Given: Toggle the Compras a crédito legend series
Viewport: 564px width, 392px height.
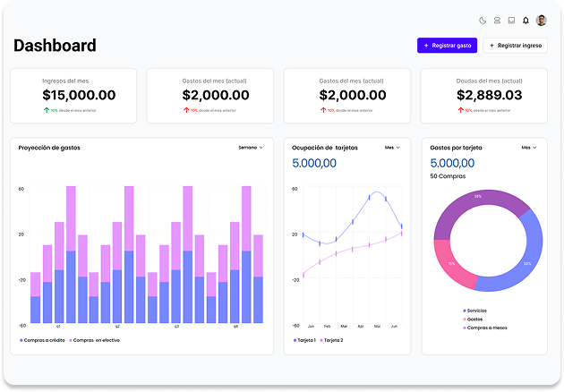Looking at the screenshot, I should 43,340.
